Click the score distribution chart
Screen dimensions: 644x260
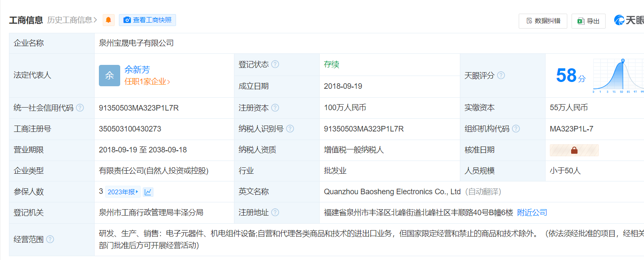(618, 76)
